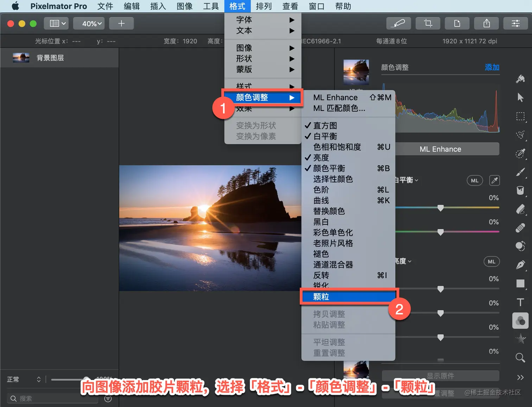Open the 编辑 menu
This screenshot has width=532, height=407.
(x=132, y=6)
